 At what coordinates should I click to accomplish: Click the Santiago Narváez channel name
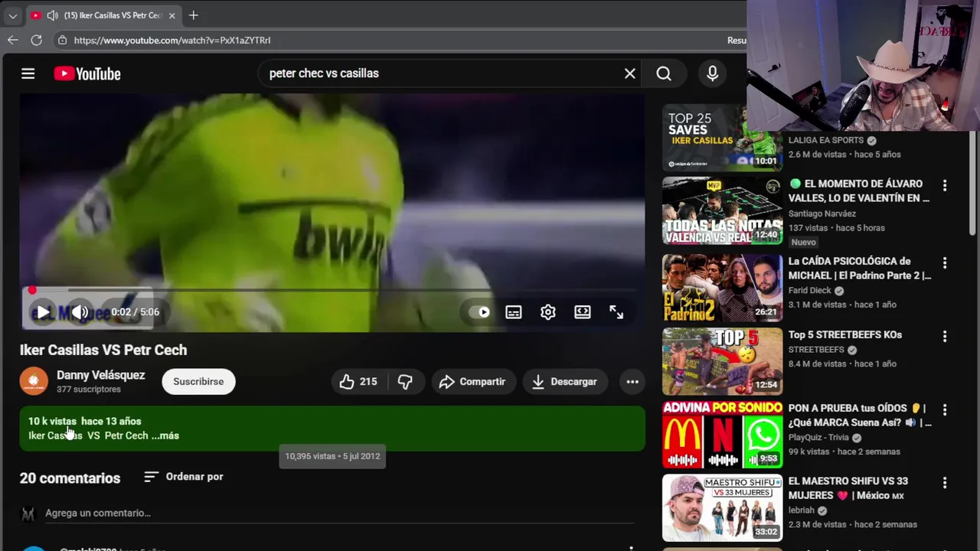pyautogui.click(x=823, y=214)
